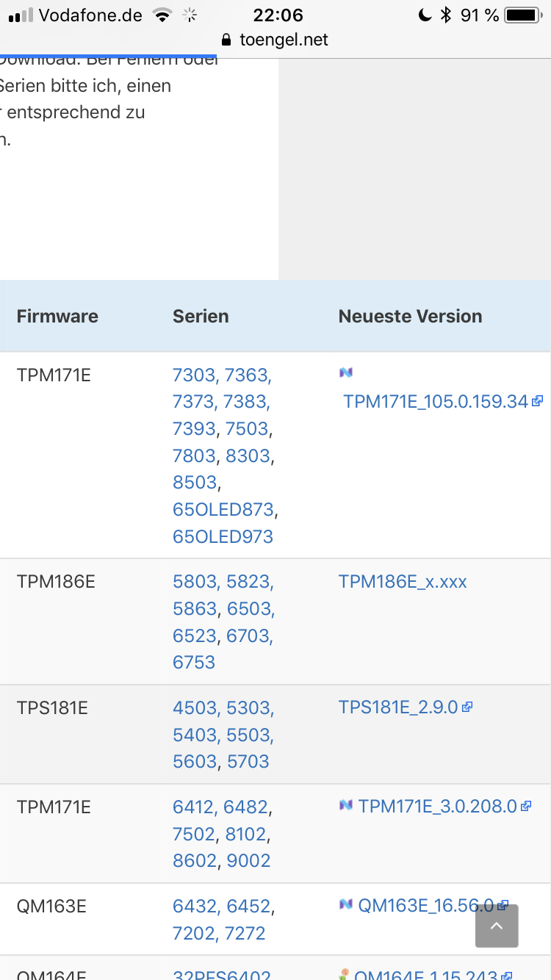The width and height of the screenshot is (551, 980).
Task: Tap the Android N icon beside TPM171E_3.0.208.0
Action: coord(346,805)
